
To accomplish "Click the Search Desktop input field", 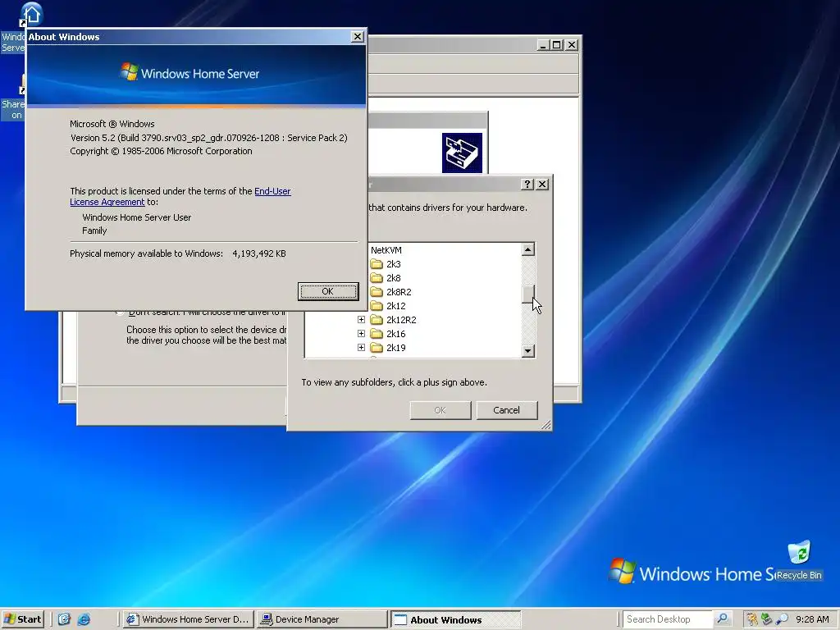I will click(x=667, y=619).
